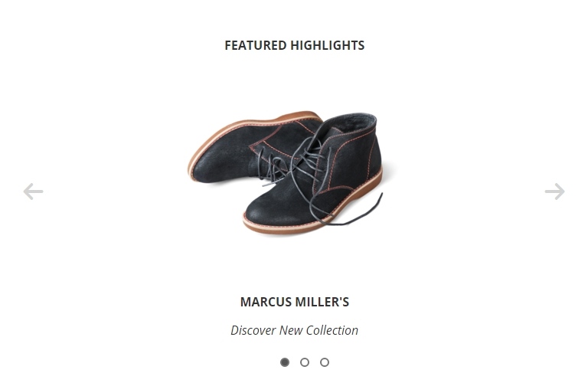
Task: Switch to the second slide dot
Action: pos(305,362)
